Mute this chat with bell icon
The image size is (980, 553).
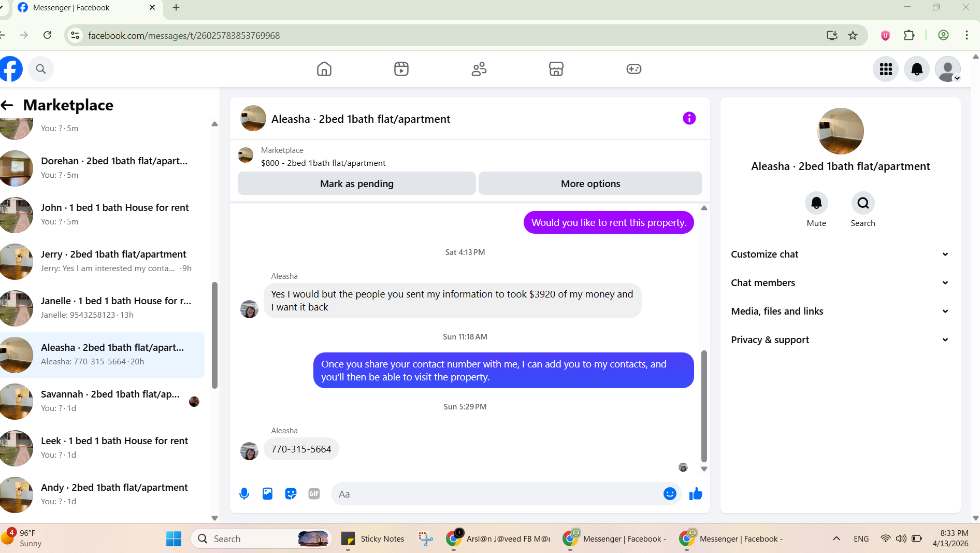click(816, 203)
